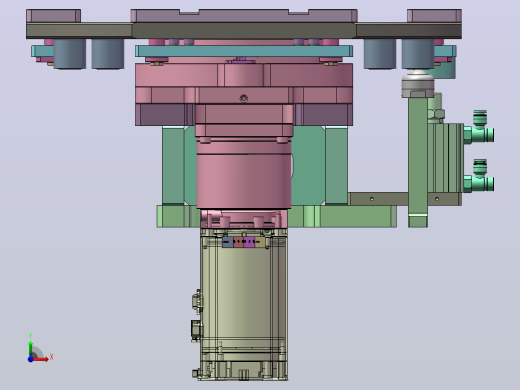This screenshot has width=520, height=390.
Task: Select the central teal plate under the top bar
Action: coord(244,51)
